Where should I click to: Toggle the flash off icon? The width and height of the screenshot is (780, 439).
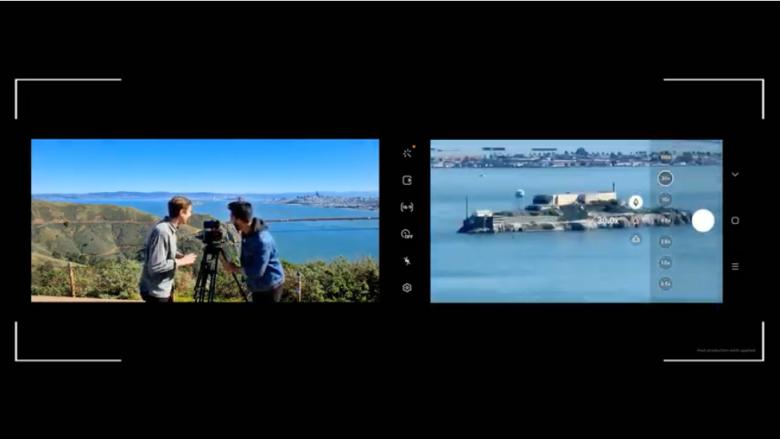(407, 261)
